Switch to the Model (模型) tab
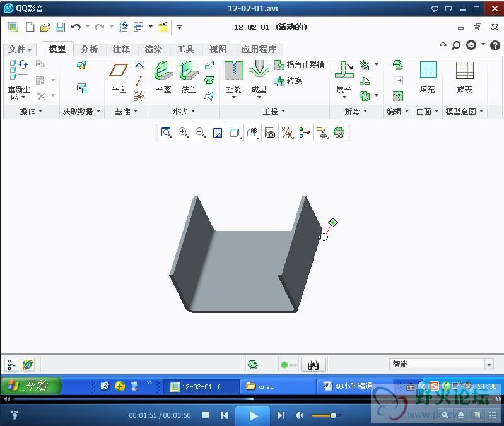504x426 pixels. [x=57, y=49]
